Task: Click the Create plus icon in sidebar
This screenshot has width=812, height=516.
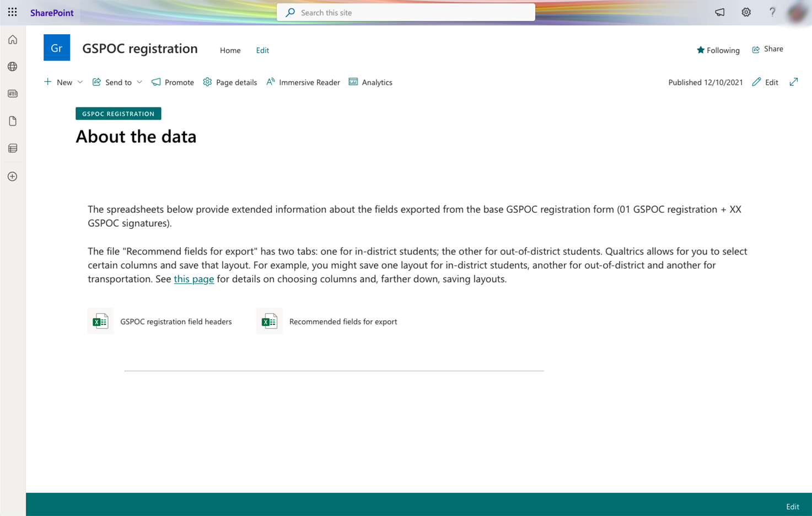Action: [13, 176]
